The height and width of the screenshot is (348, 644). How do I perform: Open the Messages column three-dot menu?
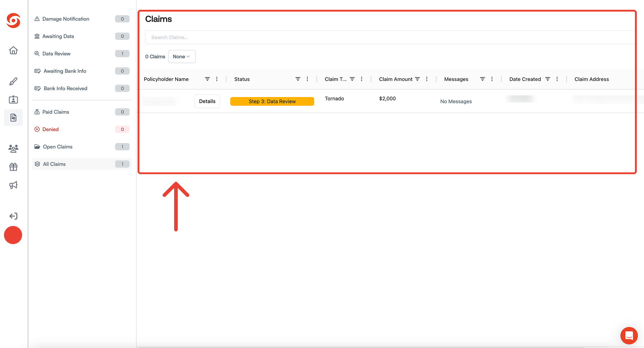pos(492,79)
